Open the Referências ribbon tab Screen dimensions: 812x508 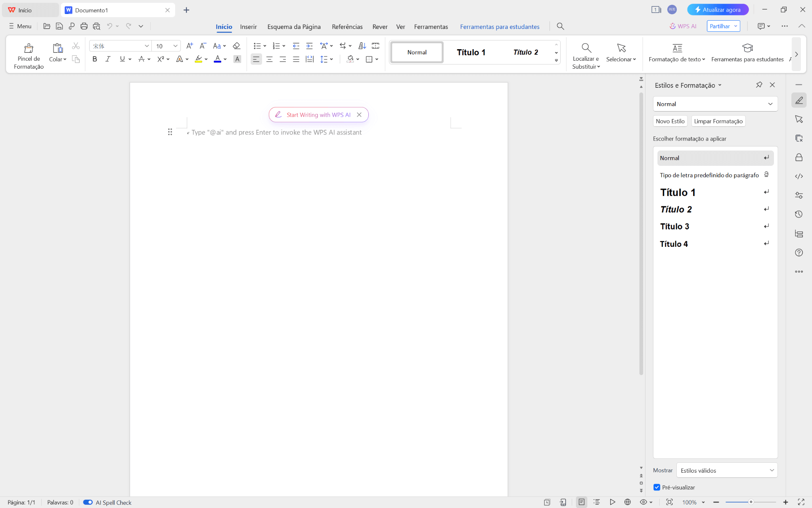(x=347, y=27)
